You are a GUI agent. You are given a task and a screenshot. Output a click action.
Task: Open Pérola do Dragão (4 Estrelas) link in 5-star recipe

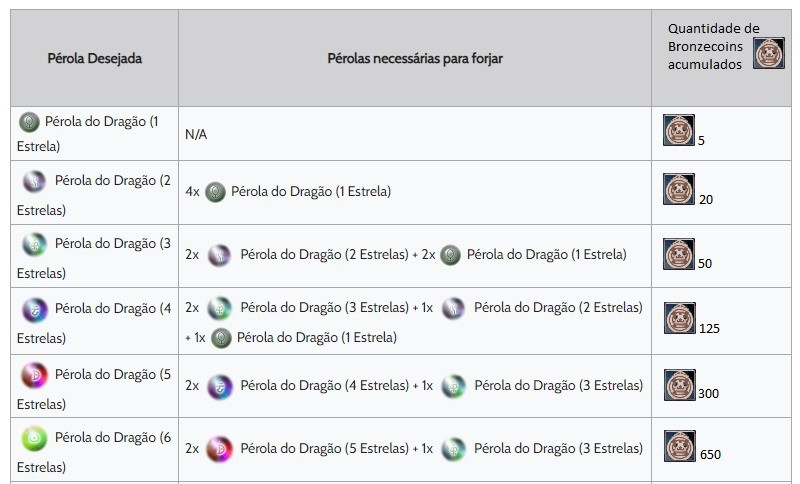click(x=324, y=385)
